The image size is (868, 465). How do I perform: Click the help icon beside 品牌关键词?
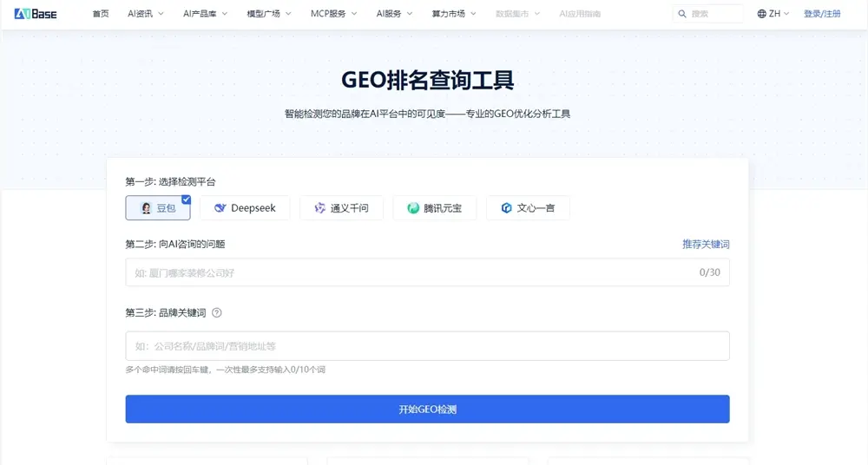[x=217, y=313]
